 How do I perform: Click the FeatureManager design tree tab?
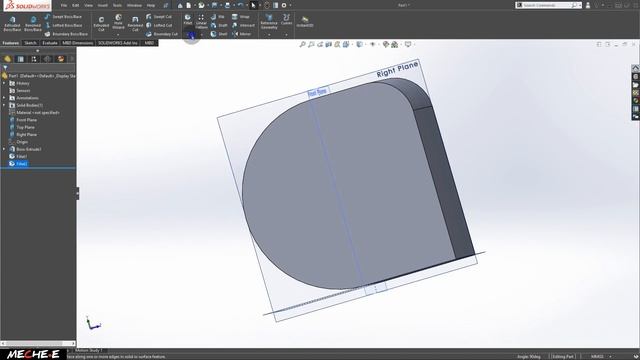click(x=7, y=59)
